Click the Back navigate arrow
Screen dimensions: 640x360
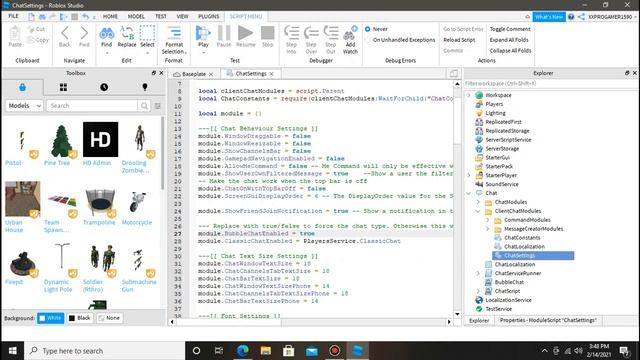coord(64,33)
